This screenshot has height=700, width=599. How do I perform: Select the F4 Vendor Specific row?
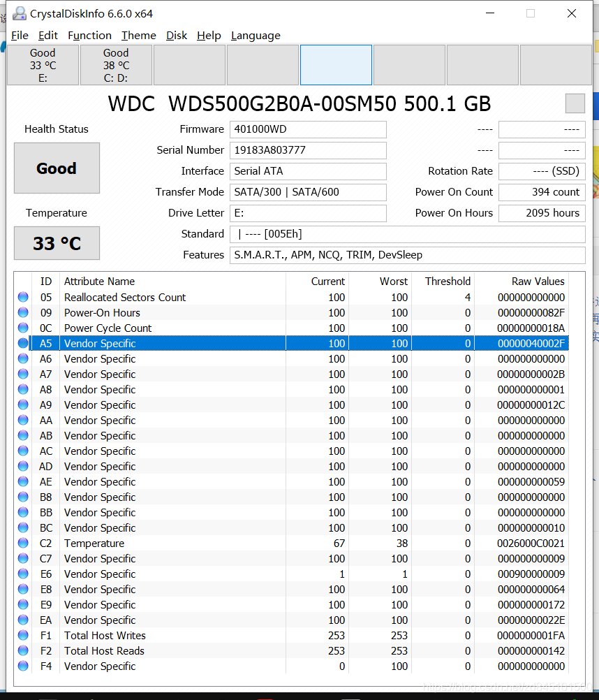pos(292,666)
